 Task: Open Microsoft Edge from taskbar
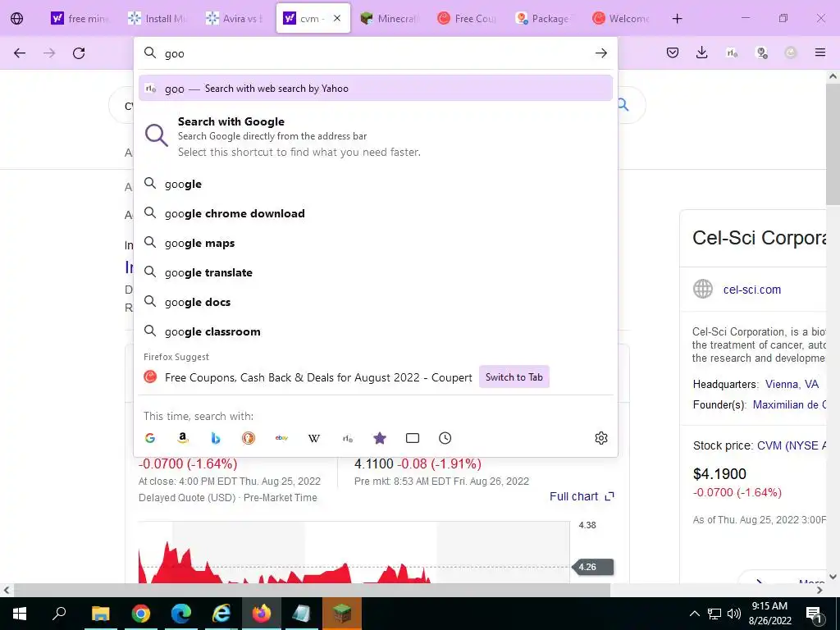tap(181, 614)
